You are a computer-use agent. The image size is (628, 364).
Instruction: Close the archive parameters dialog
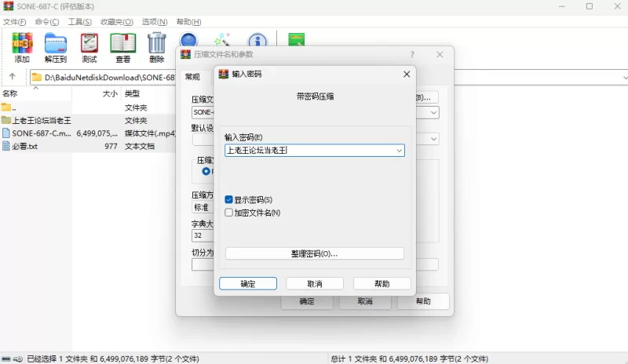point(440,54)
